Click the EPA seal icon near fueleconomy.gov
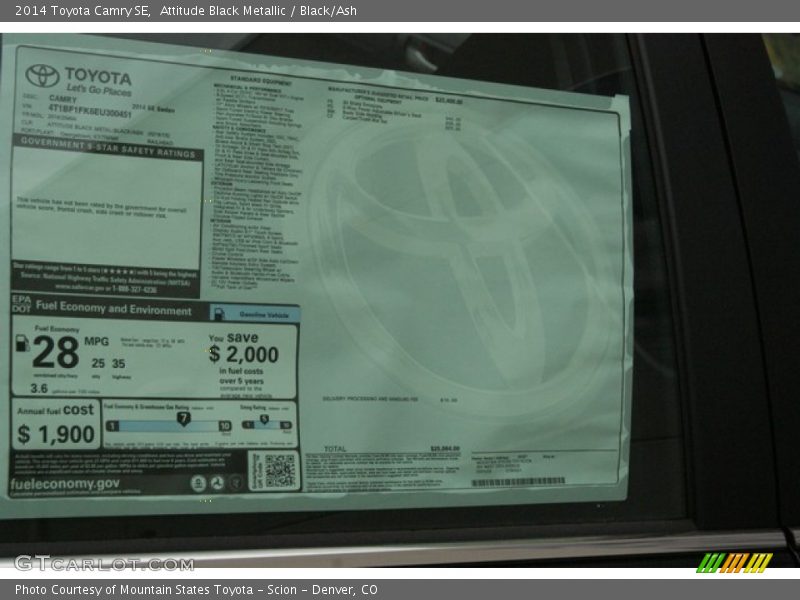The height and width of the screenshot is (600, 800). 199,482
